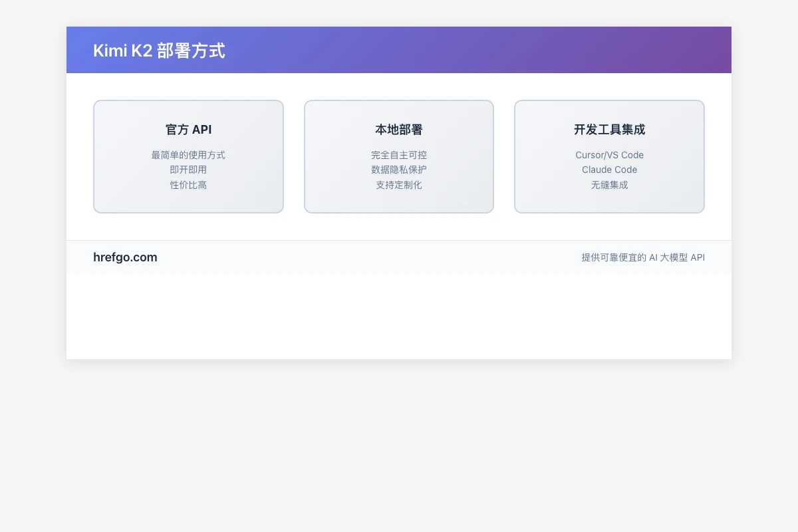Click the hrefgo.com link
798x532 pixels.
click(x=125, y=257)
